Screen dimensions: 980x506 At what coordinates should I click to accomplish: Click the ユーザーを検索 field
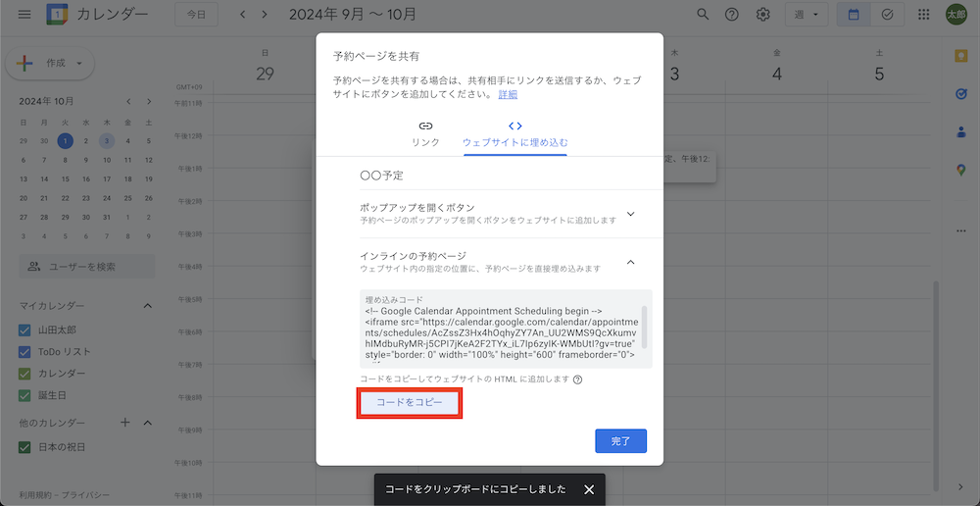point(88,266)
